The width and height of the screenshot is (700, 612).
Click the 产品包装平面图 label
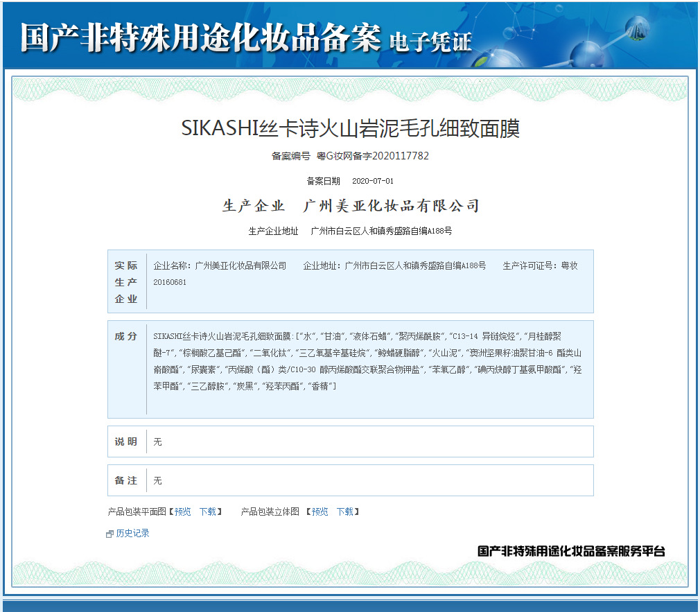coord(137,512)
